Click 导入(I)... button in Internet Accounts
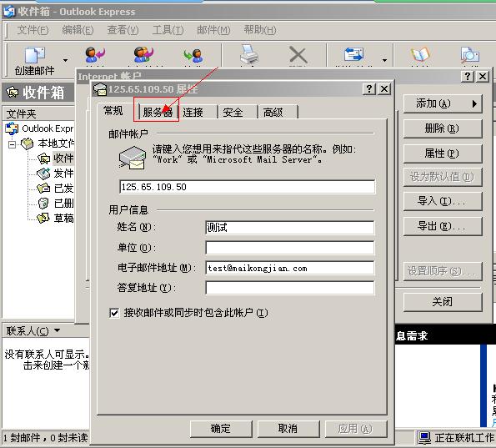 443,201
